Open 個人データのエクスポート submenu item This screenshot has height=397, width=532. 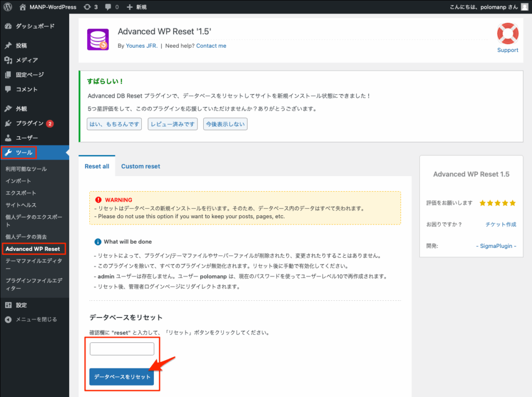pyautogui.click(x=34, y=220)
